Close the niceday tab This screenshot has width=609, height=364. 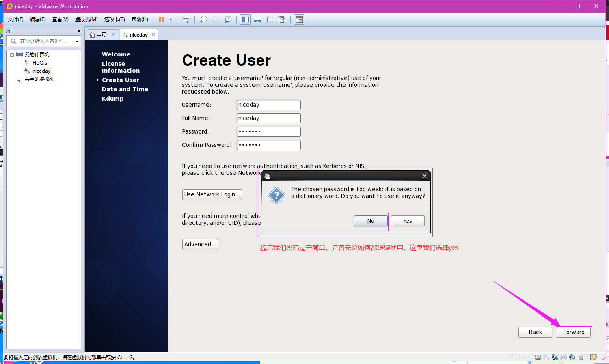tap(153, 34)
